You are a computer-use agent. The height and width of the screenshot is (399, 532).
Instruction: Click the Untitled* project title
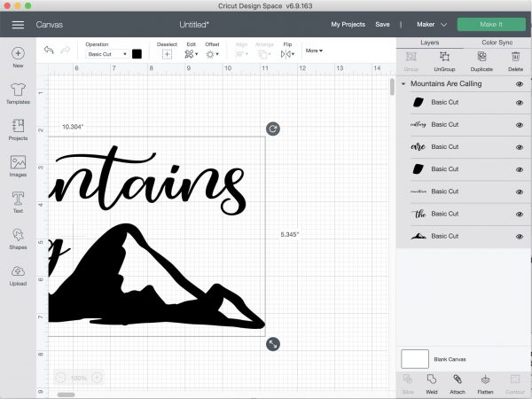[x=194, y=25]
